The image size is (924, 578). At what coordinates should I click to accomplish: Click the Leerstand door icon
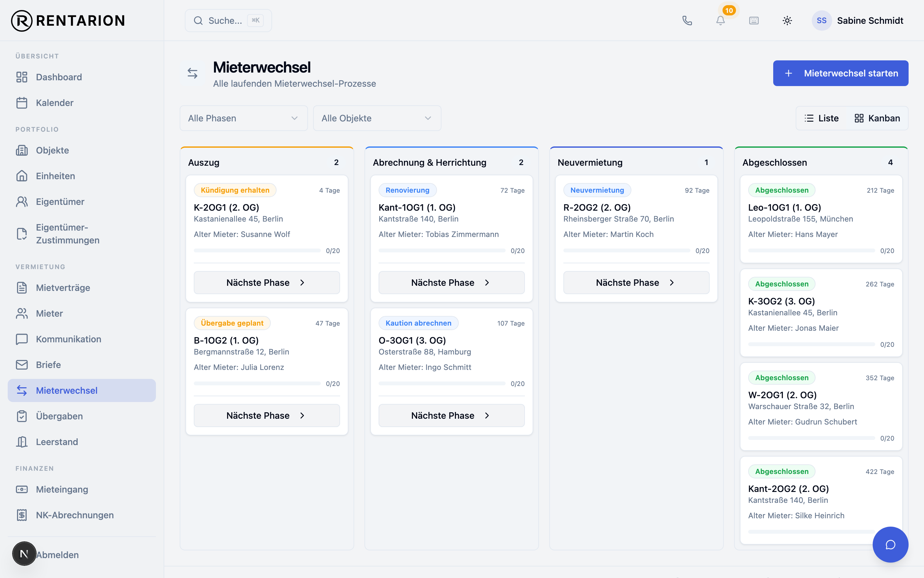(x=22, y=442)
